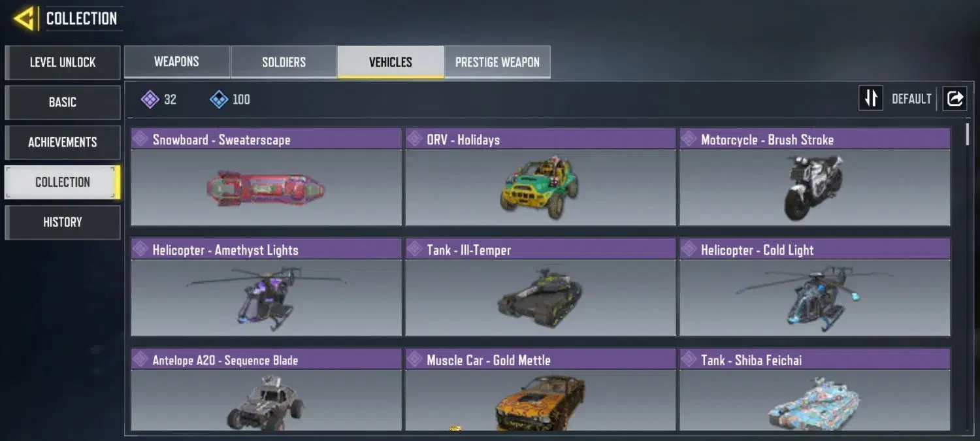The width and height of the screenshot is (980, 441).
Task: Click the share export icon
Action: pos(955,99)
